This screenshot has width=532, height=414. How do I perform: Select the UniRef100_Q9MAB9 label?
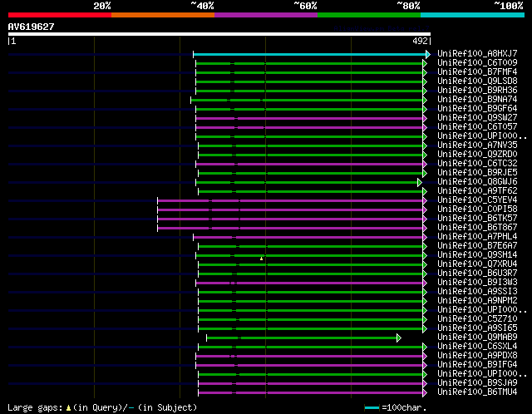477,338
